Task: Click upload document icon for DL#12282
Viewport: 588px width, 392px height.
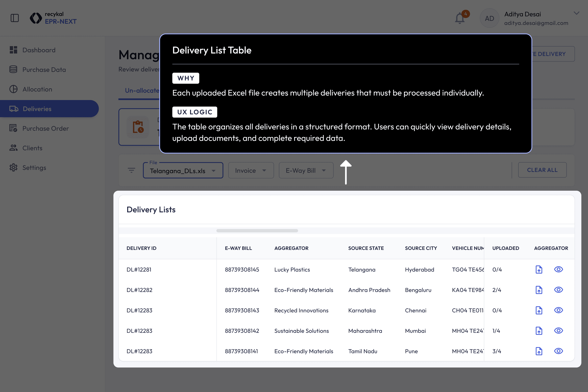Action: (x=539, y=290)
